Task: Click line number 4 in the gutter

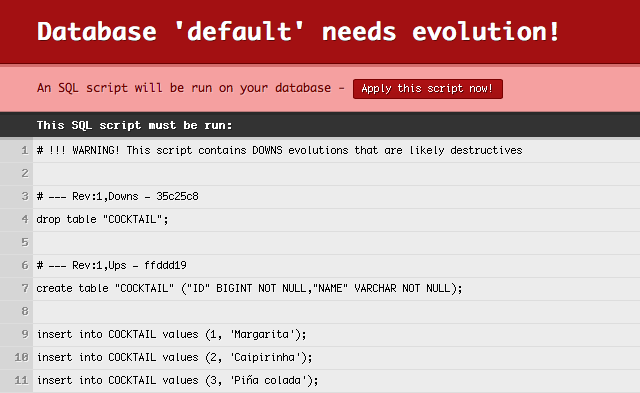Action: (x=24, y=220)
